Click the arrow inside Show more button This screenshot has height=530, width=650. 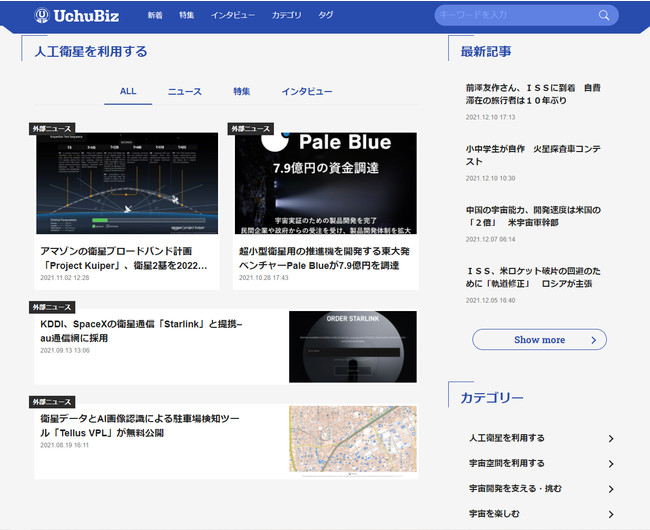pos(594,340)
